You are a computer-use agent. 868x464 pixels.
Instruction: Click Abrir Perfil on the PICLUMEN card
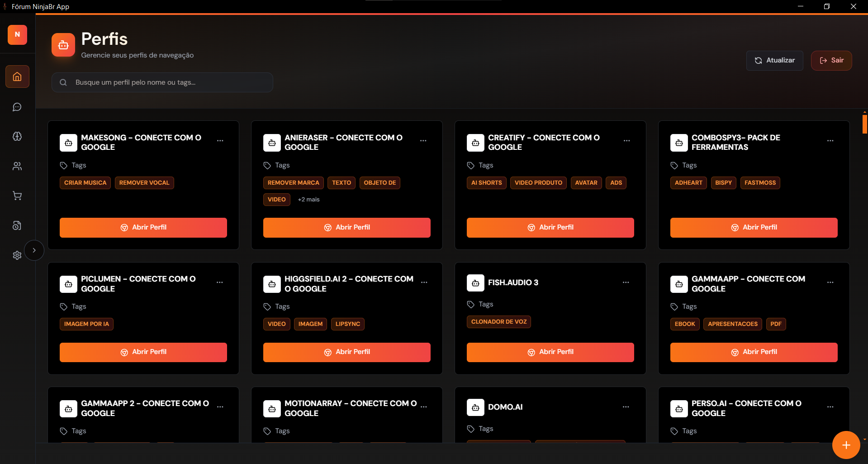tap(143, 352)
